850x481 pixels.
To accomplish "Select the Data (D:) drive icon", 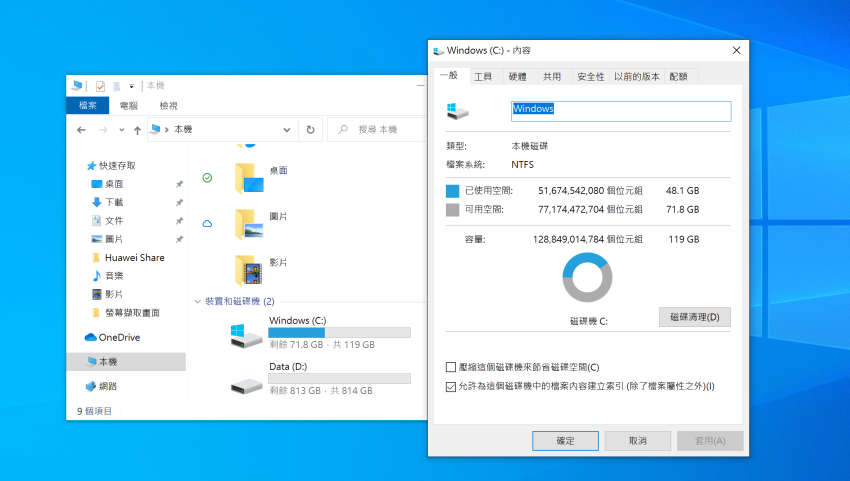I will 246,386.
